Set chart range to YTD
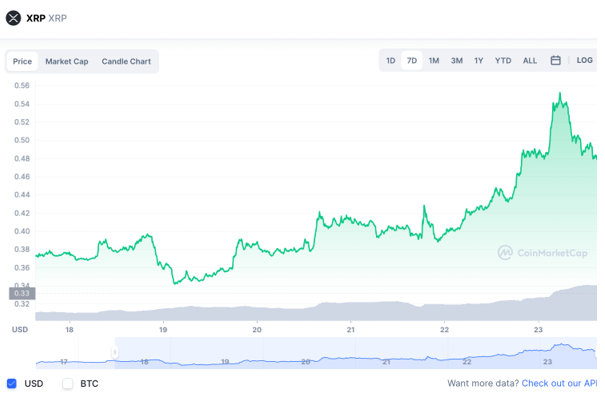The image size is (605, 396). [x=503, y=61]
